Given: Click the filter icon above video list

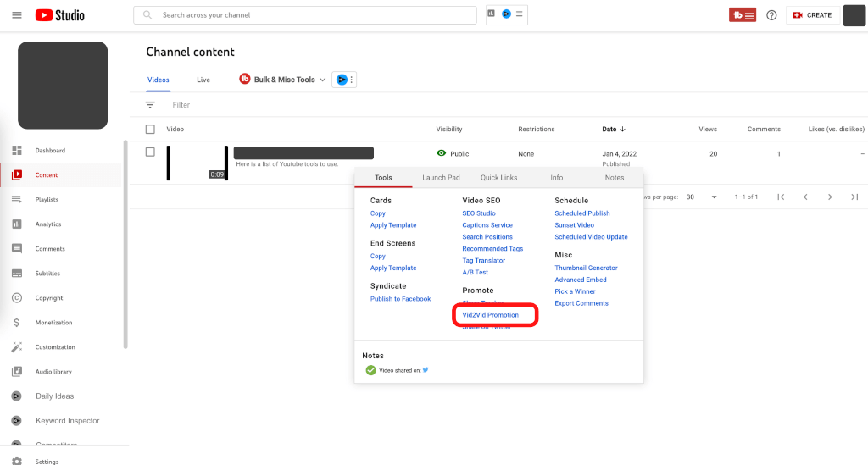Looking at the screenshot, I should (150, 105).
